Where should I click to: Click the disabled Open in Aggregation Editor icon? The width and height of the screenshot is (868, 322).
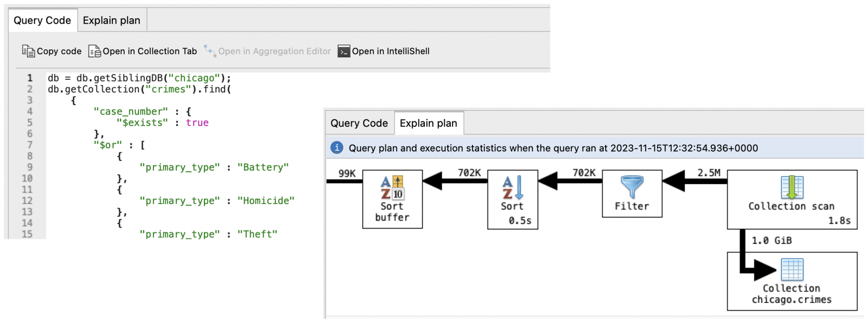(x=209, y=50)
